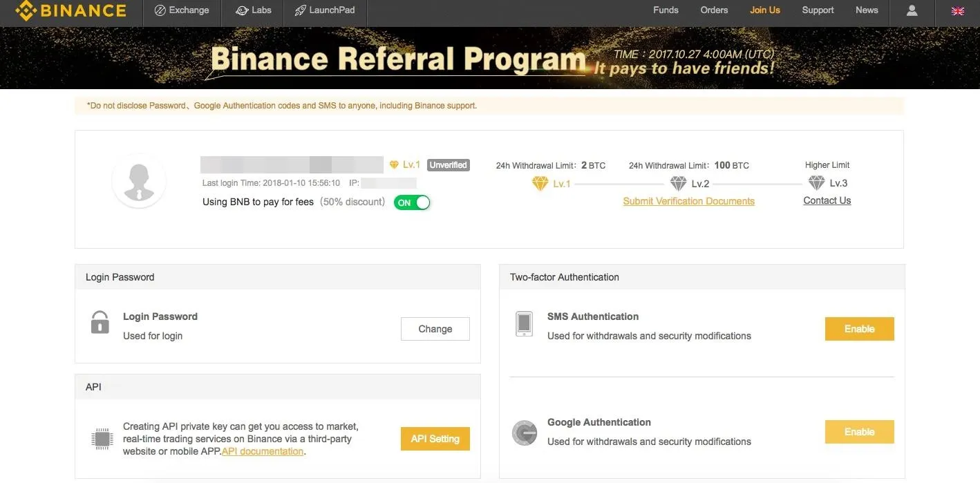Click the security warning notice text
Viewport: 980px width, 483px height.
282,106
